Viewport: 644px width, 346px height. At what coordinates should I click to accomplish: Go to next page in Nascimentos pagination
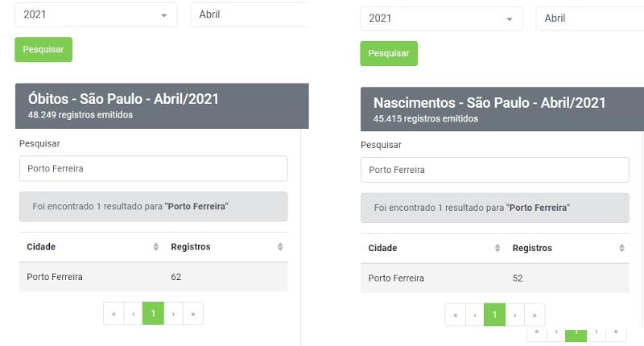(x=515, y=315)
